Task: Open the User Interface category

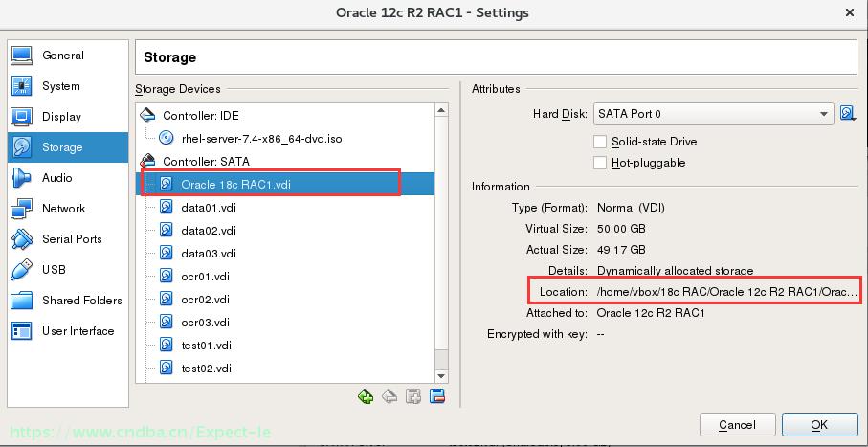Action: tap(68, 331)
